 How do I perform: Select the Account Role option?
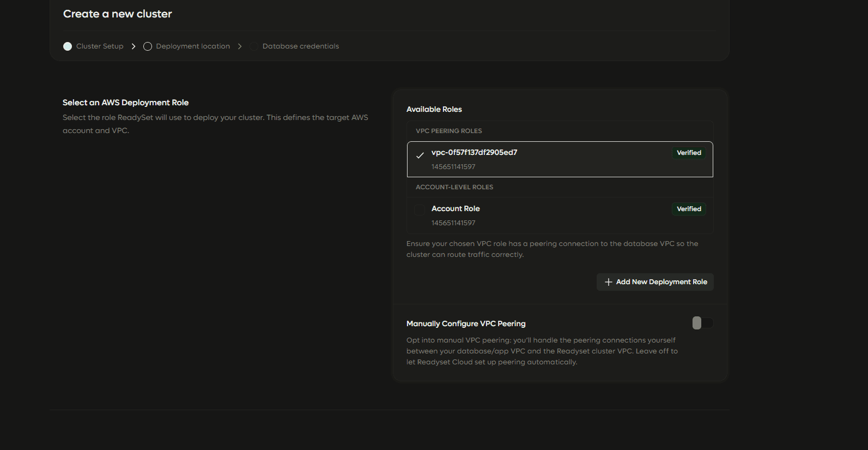(560, 215)
